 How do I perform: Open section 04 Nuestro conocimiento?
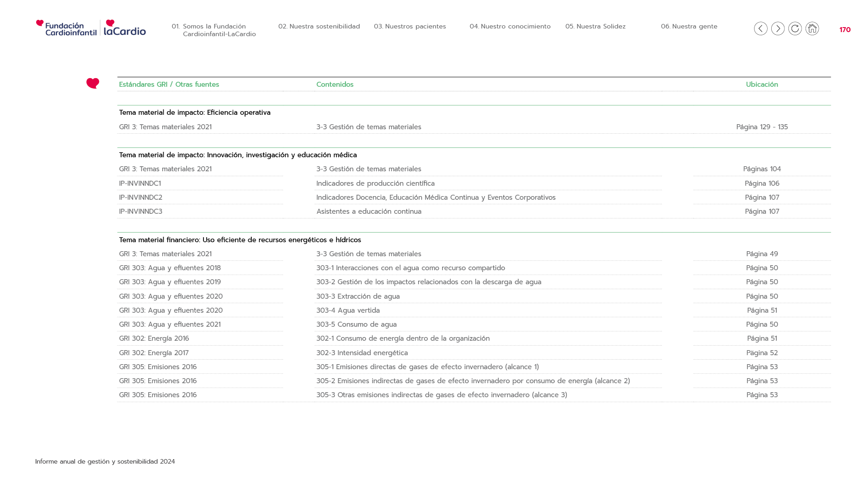point(510,26)
